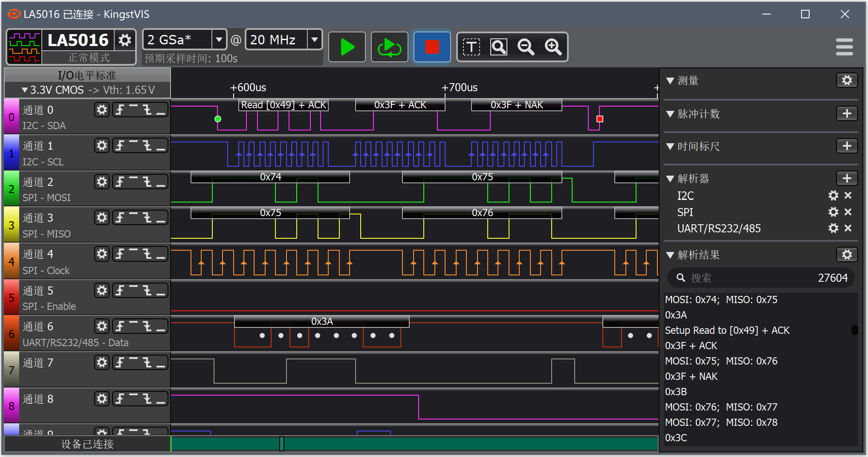Collapse the 解析器 analyzers section
Viewport: 868px width, 457px height.
click(x=670, y=179)
